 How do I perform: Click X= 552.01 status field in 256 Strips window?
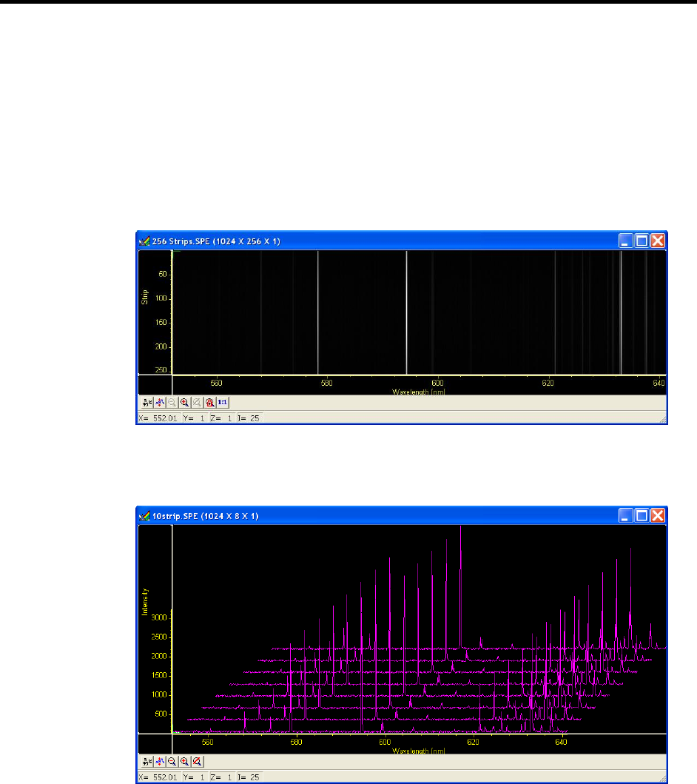click(x=159, y=418)
